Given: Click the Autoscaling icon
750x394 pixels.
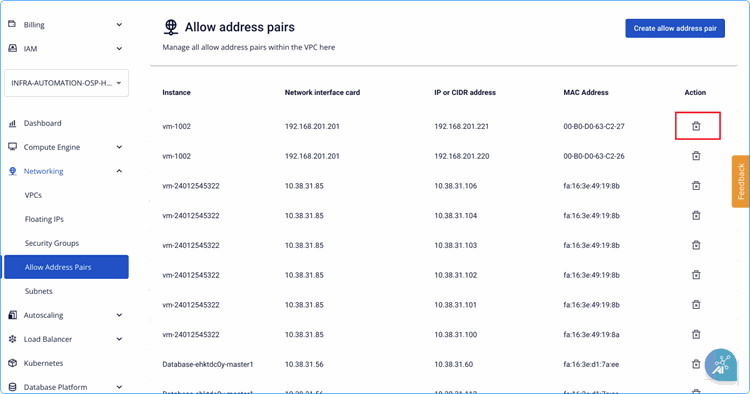Looking at the screenshot, I should (x=12, y=315).
